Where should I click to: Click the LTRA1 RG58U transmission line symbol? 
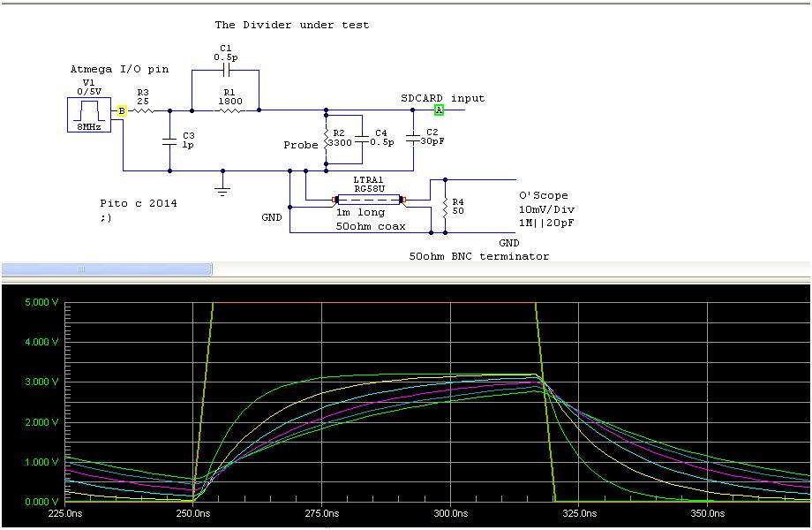pos(371,199)
